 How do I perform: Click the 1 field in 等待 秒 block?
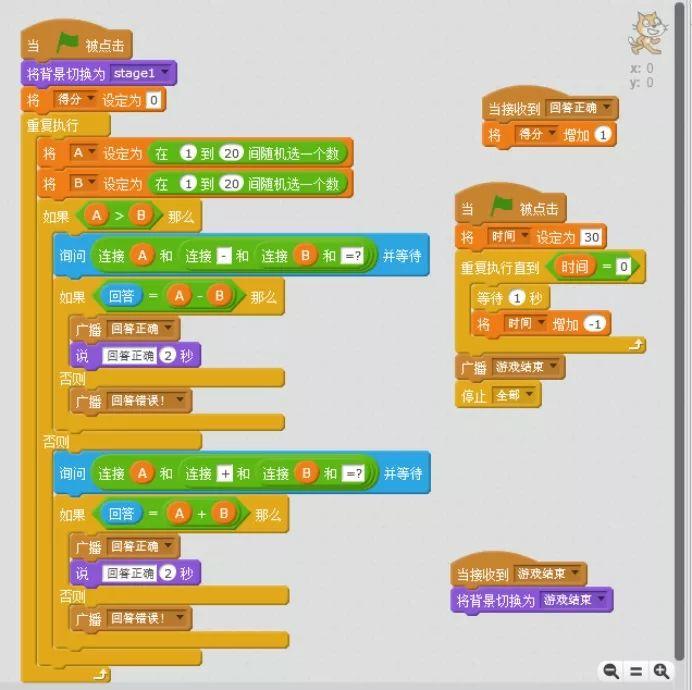pyautogui.click(x=516, y=298)
